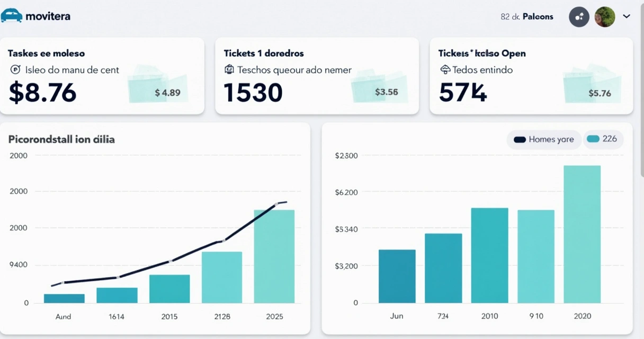Screen dimensions: 644x339
Task: Click the $4.89 money badge
Action: 167,93
